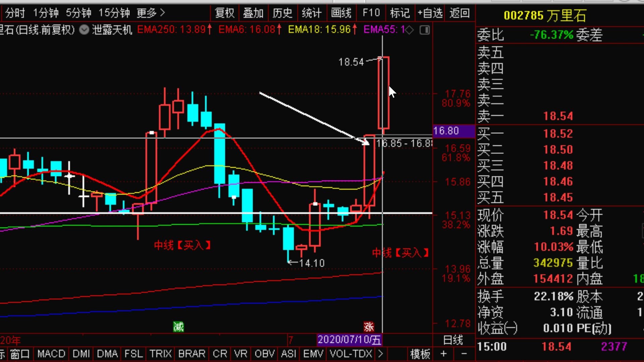Select the 1分钟 period

point(46,13)
